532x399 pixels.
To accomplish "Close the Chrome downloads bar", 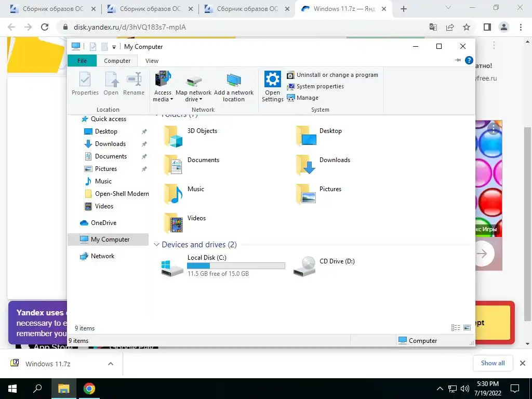I will [523, 363].
